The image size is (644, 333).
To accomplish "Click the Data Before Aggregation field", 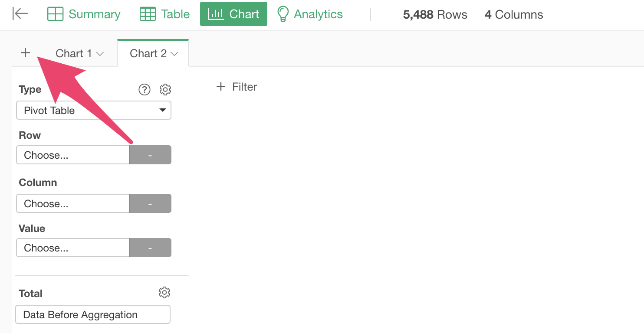I will coord(93,315).
